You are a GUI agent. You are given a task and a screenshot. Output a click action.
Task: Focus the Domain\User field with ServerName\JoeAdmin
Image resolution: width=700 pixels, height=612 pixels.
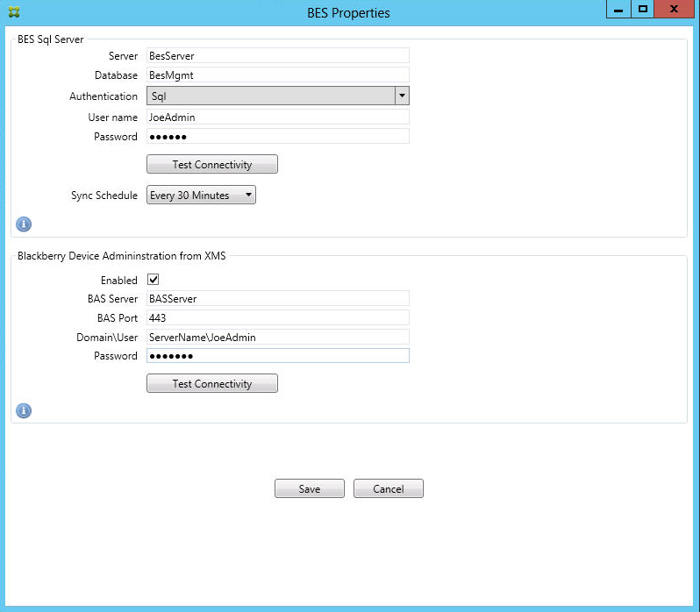pyautogui.click(x=277, y=337)
